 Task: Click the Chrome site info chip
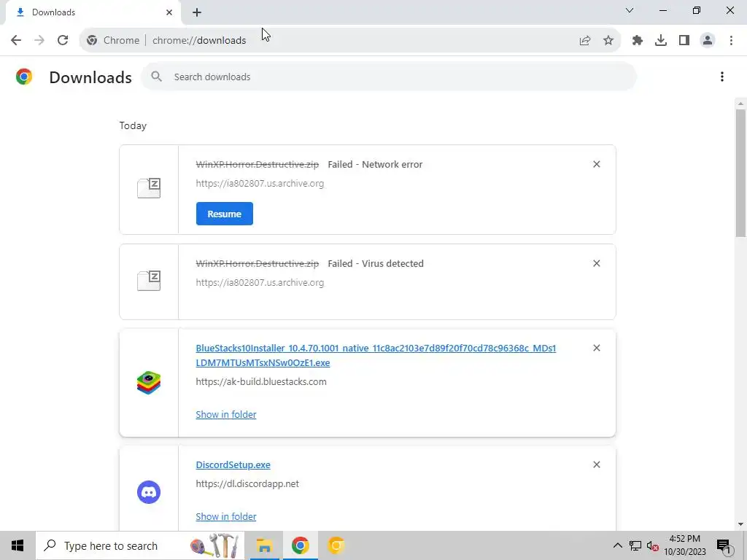click(x=113, y=41)
